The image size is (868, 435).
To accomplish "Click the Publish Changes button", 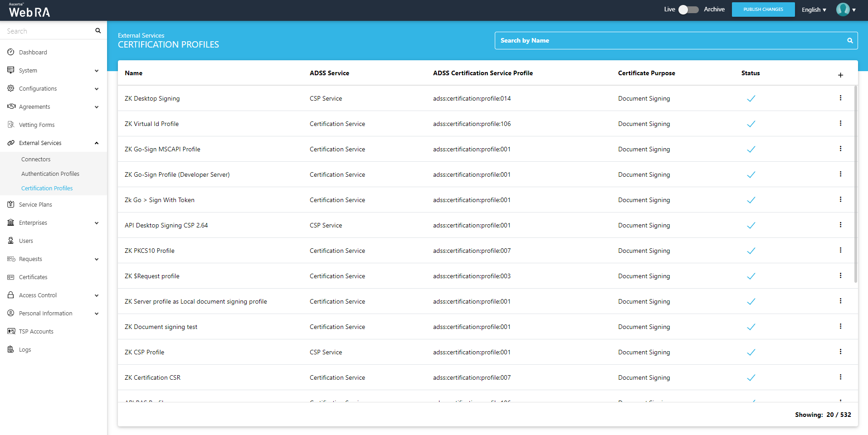I will [x=763, y=10].
